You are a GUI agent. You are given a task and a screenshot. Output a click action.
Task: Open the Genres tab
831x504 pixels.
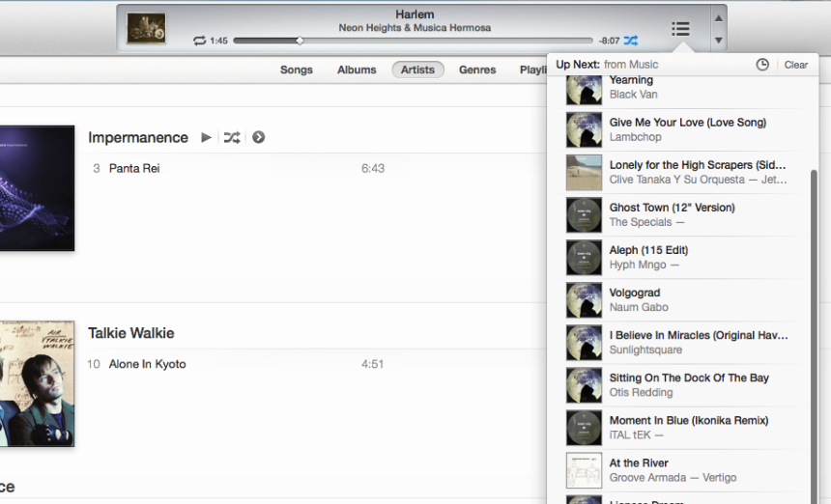pos(477,70)
